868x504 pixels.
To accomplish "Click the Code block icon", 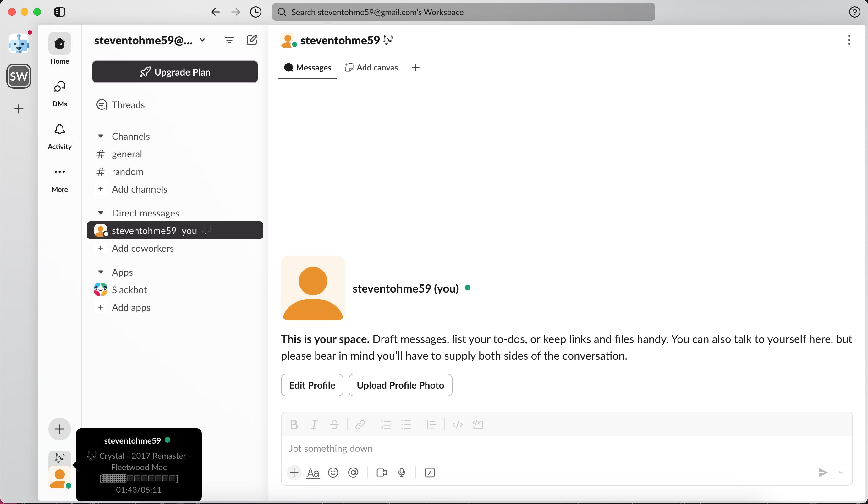I will (477, 425).
